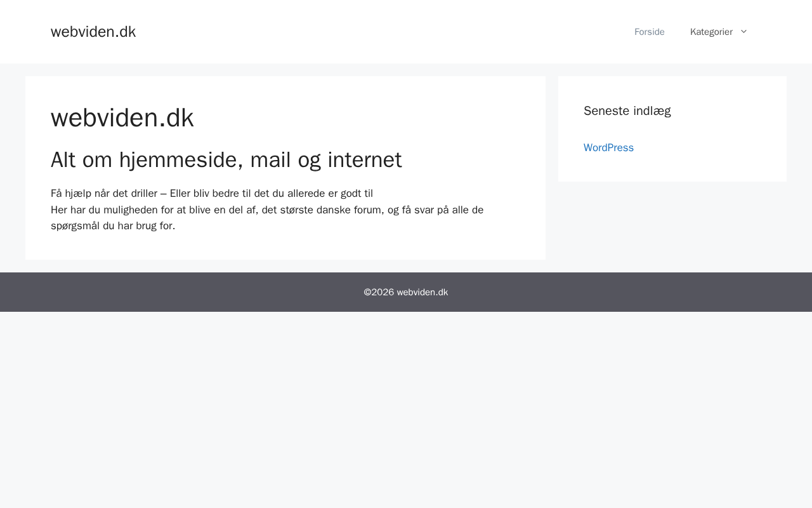
Task: Open the WordPress link under Seneste indlæg
Action: (x=608, y=148)
